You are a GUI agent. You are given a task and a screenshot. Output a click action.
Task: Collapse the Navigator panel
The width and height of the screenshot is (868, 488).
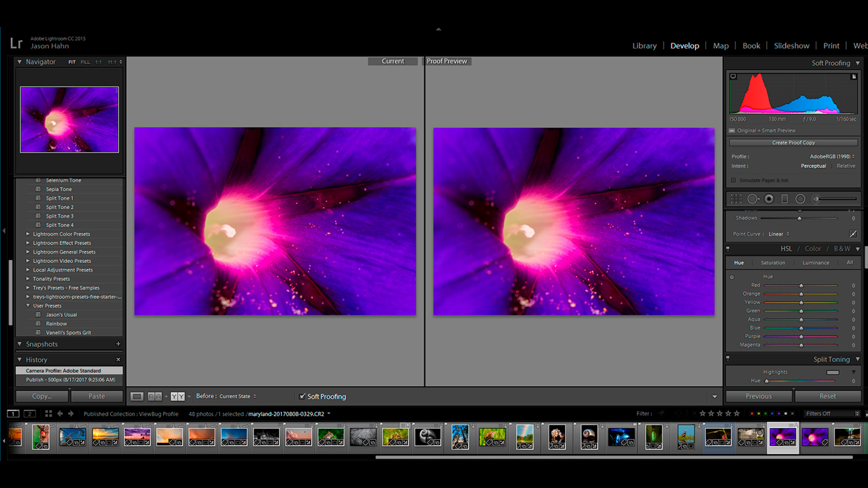19,61
